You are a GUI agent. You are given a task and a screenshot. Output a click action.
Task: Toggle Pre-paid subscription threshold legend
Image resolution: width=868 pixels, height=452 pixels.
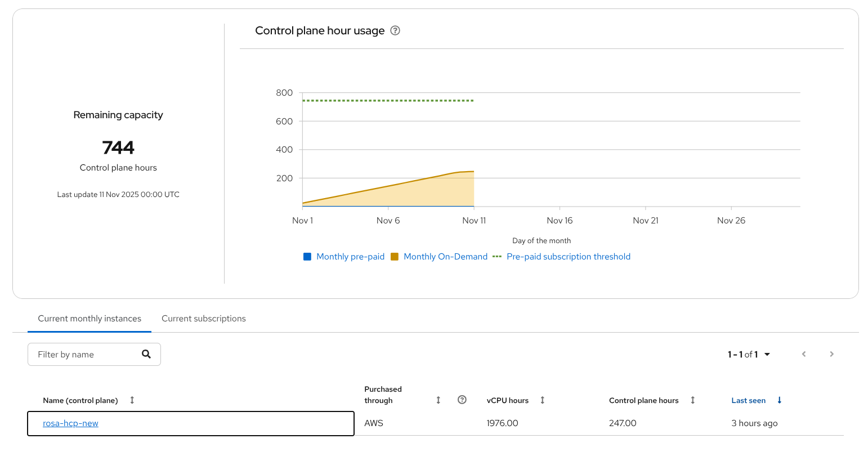pos(568,257)
